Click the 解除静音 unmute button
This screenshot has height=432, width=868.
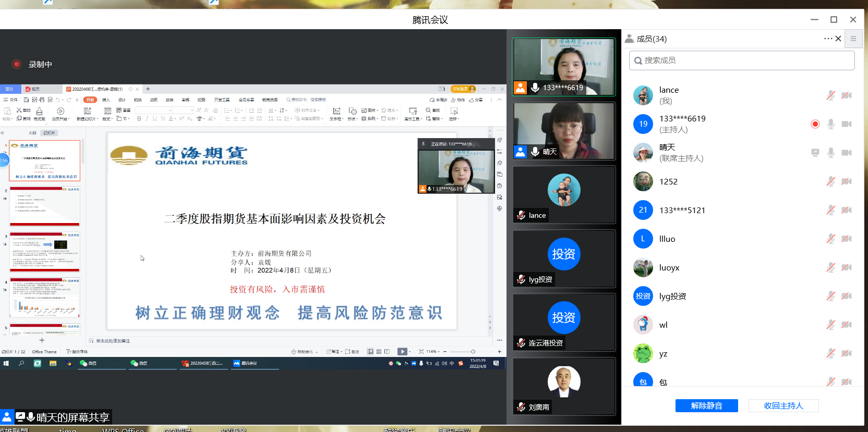pos(706,405)
